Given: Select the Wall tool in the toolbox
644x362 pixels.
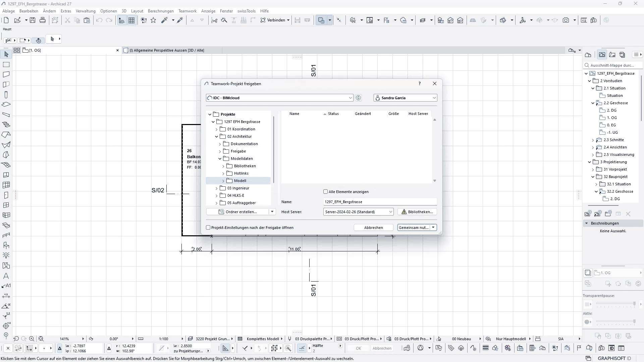Looking at the screenshot, I should (6, 74).
